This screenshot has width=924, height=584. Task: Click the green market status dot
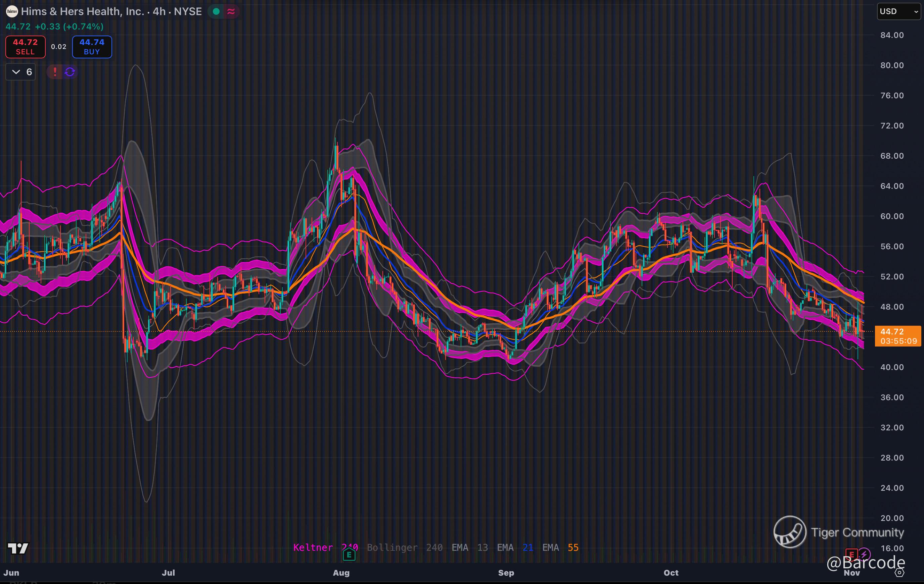point(216,11)
